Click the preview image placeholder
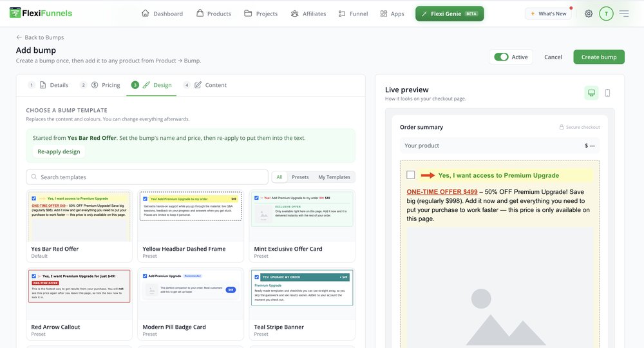 click(x=500, y=287)
